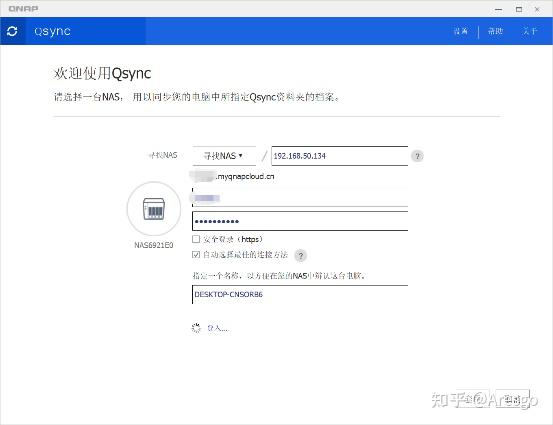Click the NAS device icon NAS6921E0
Image resolution: width=553 pixels, height=425 pixels.
point(154,208)
